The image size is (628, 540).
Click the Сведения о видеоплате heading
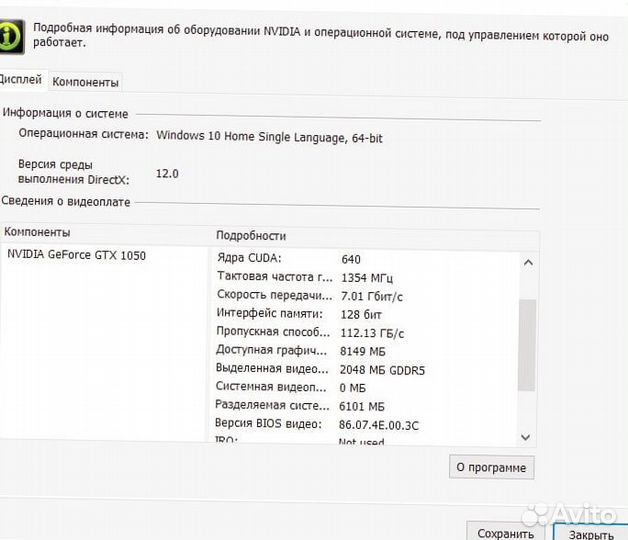tap(66, 201)
